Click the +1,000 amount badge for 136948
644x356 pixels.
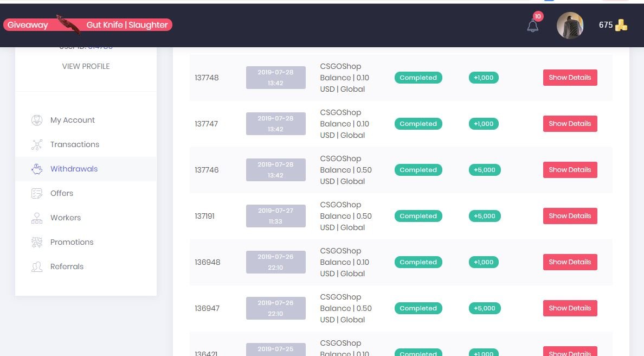(x=484, y=262)
